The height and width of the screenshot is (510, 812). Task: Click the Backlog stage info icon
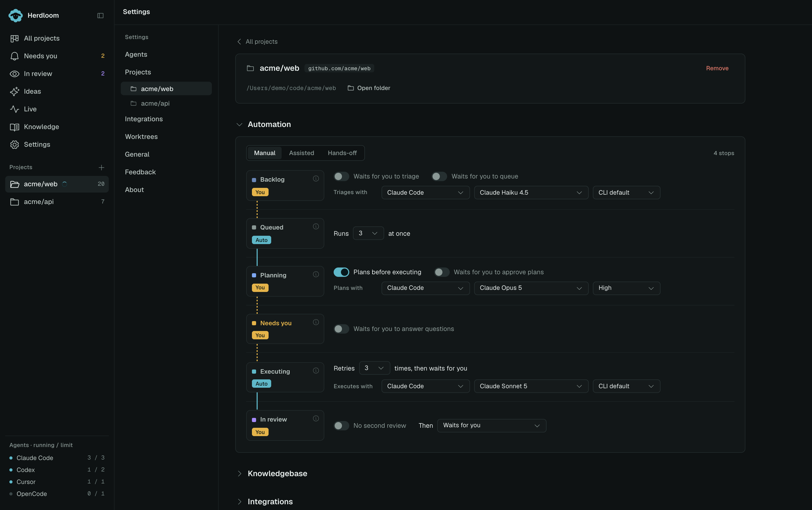[316, 179]
